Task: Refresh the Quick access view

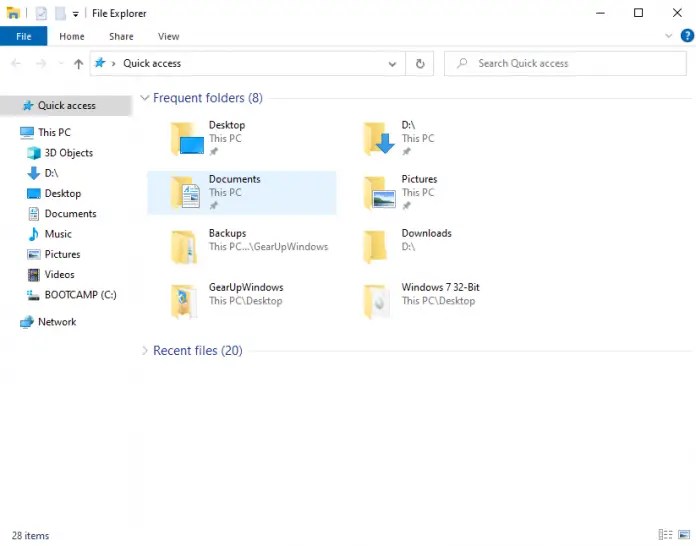Action: [420, 64]
